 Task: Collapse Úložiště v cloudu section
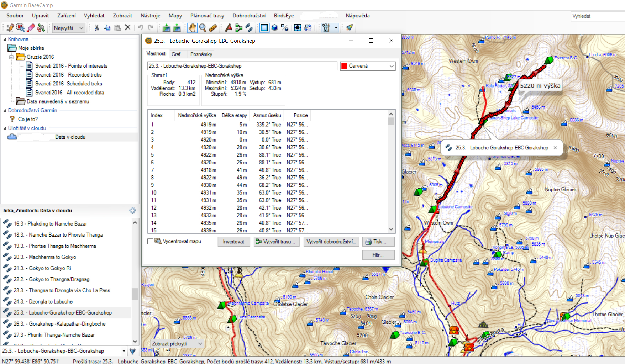(x=5, y=128)
